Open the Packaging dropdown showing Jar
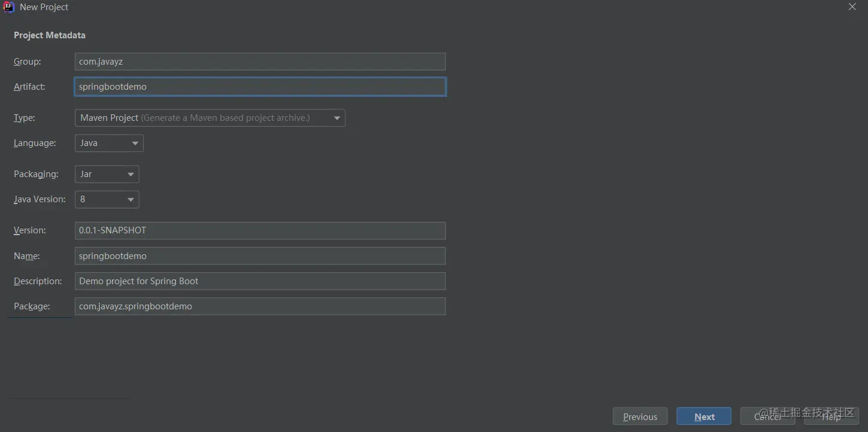The image size is (868, 432). [x=107, y=174]
